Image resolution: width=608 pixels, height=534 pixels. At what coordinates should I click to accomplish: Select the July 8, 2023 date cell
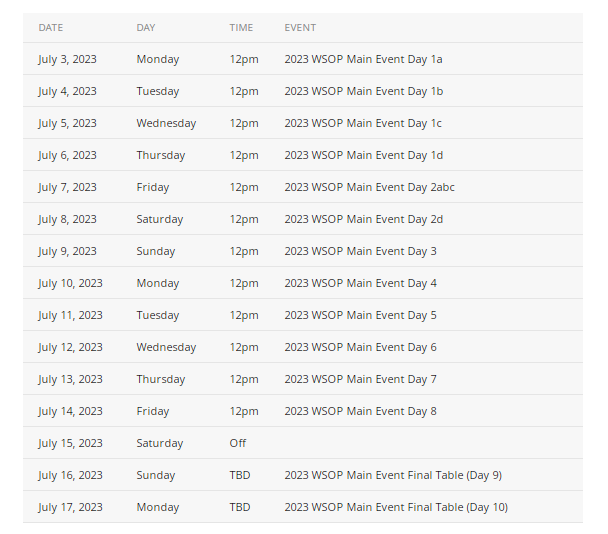tap(67, 219)
